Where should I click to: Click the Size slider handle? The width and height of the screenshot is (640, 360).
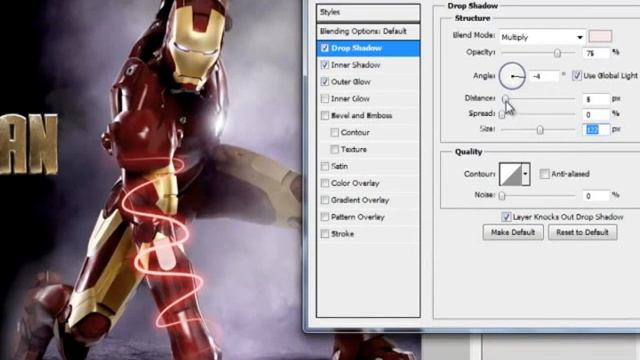pos(540,130)
